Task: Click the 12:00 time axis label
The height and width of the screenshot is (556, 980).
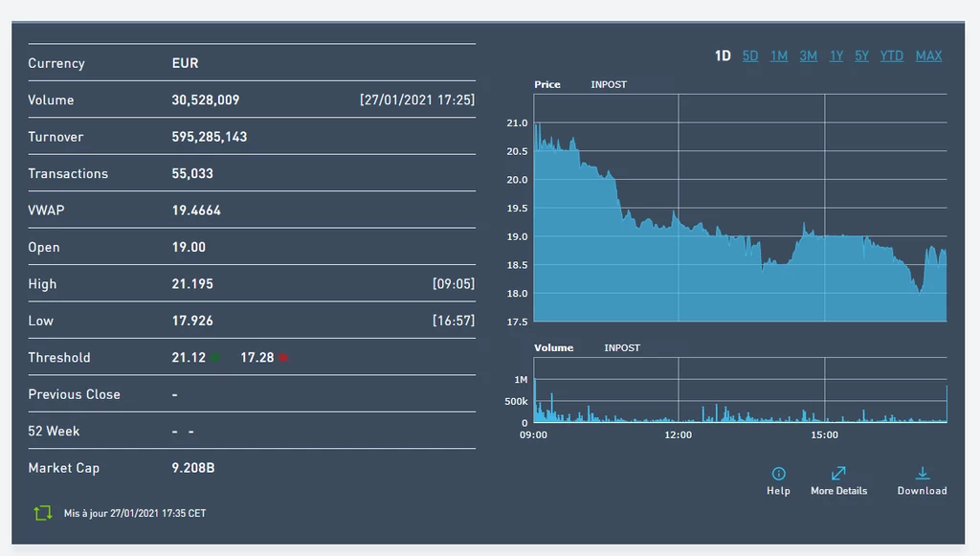Action: pyautogui.click(x=679, y=434)
